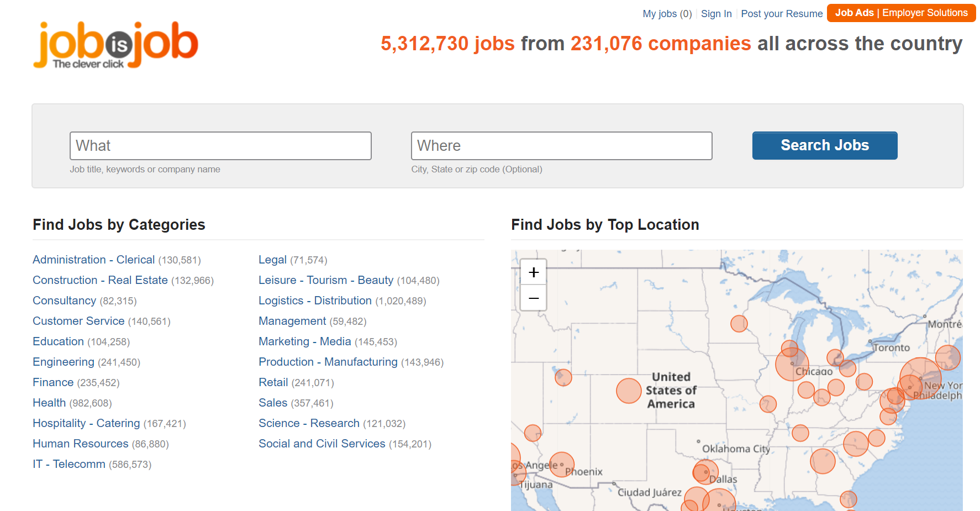Zoom in on the map
This screenshot has height=511, width=980.
pyautogui.click(x=533, y=272)
